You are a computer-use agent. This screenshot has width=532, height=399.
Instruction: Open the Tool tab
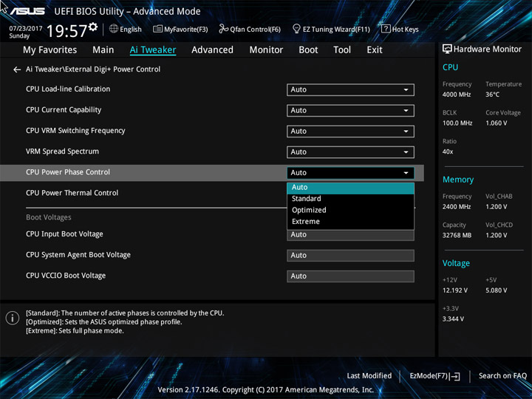[x=342, y=50]
